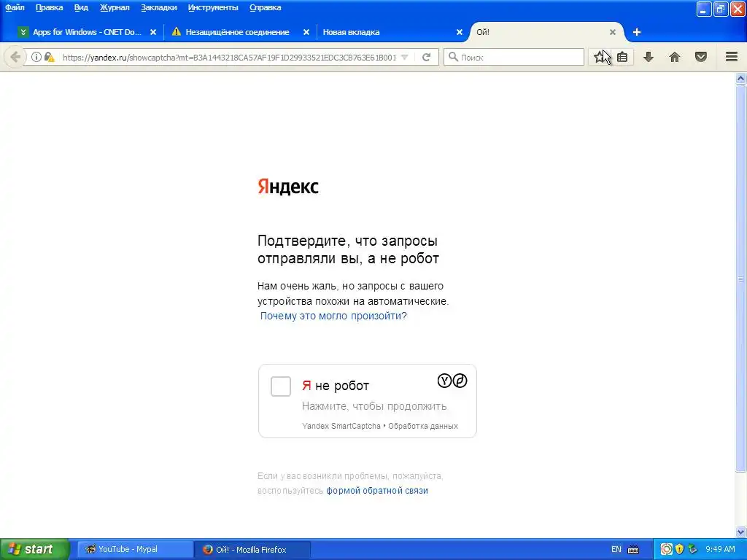
Task: Bookmark this page with star icon
Action: pos(600,57)
